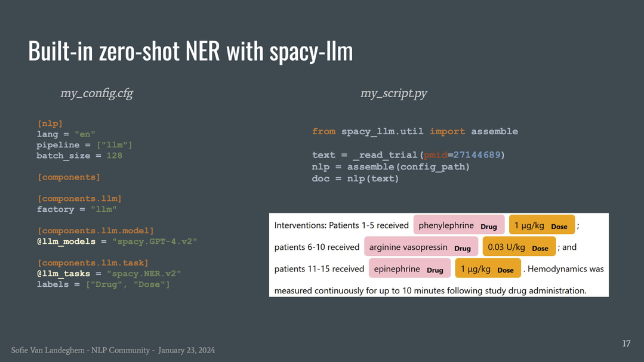This screenshot has width=644, height=362.
Task: Toggle the [nlp] section header
Action: [x=50, y=123]
